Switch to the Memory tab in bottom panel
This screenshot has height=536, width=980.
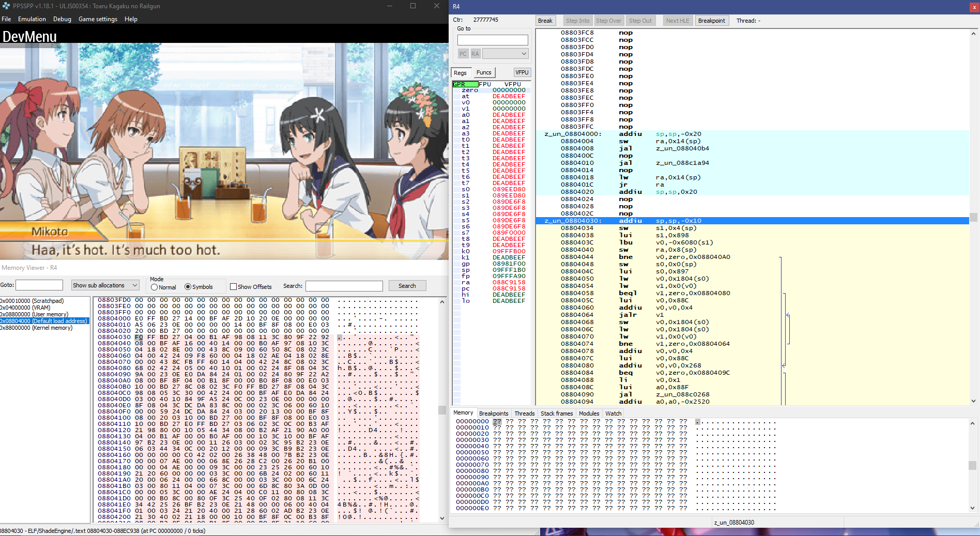(x=463, y=412)
